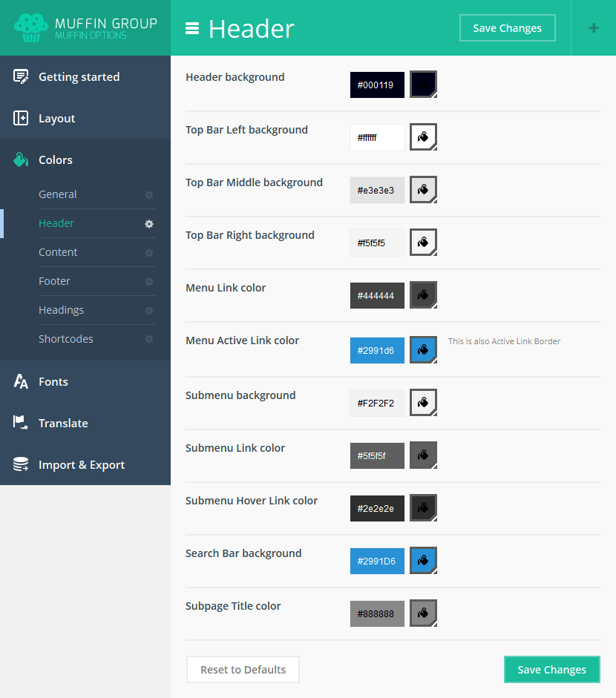Click the Muffin Group cupcake logo
Image resolution: width=616 pixels, height=698 pixels.
[x=30, y=27]
